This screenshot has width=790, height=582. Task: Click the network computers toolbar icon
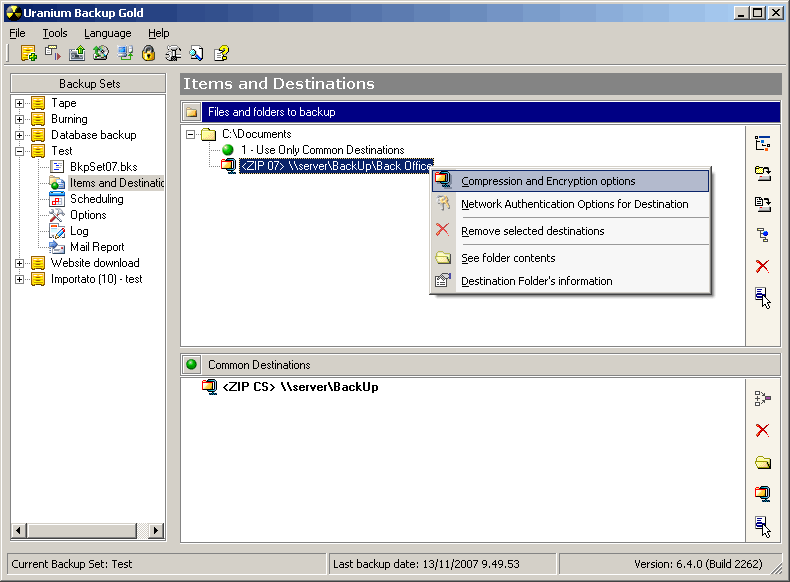pos(125,53)
